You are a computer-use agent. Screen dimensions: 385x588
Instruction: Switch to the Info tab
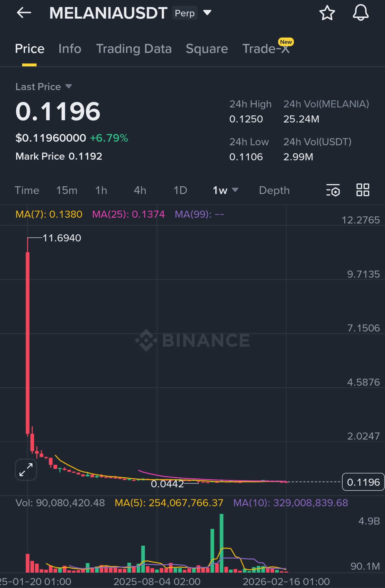click(x=70, y=49)
